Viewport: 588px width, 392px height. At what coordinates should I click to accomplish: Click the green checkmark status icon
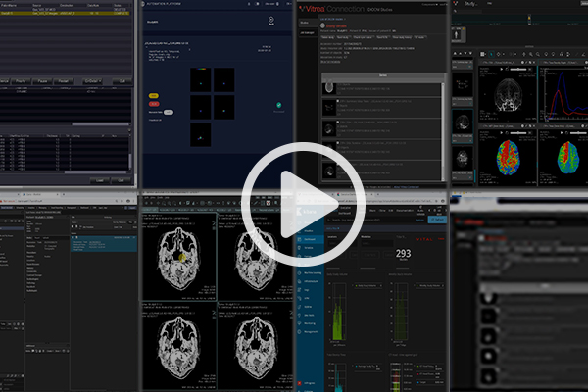(x=278, y=105)
